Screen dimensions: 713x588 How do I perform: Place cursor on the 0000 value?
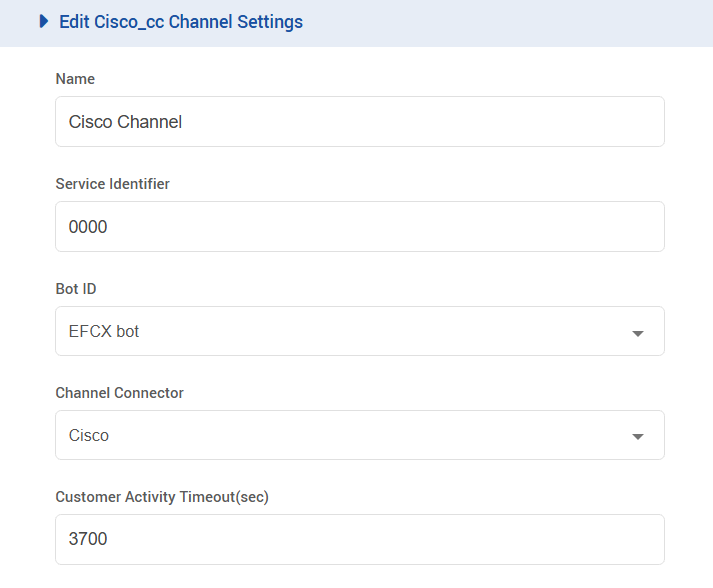88,227
